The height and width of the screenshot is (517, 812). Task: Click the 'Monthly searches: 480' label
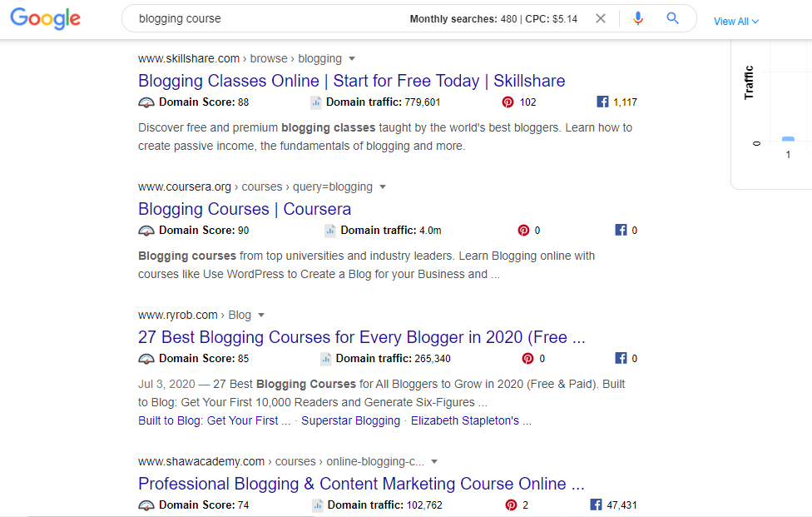(463, 19)
